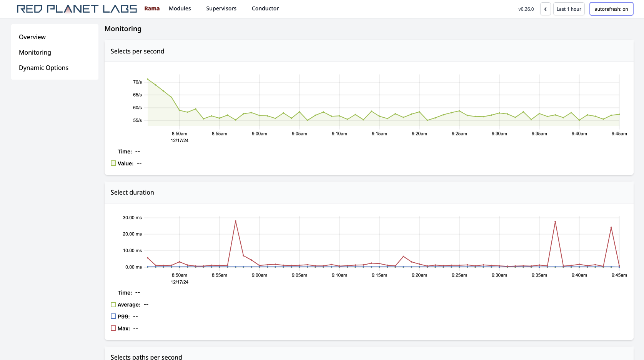Viewport: 644px width, 360px height.
Task: Select Monitoring in the sidebar
Action: point(35,52)
